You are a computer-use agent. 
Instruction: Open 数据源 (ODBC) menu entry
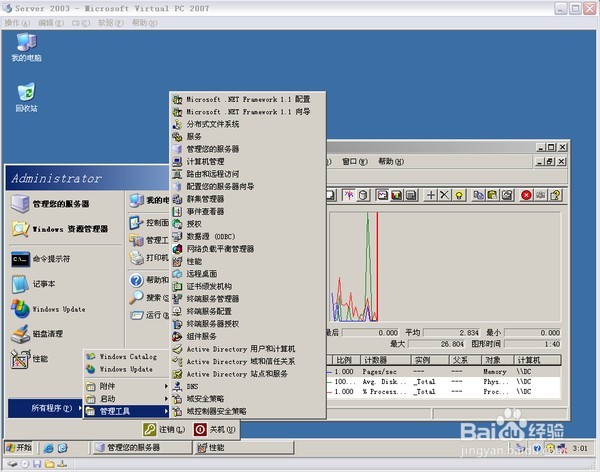(x=248, y=236)
